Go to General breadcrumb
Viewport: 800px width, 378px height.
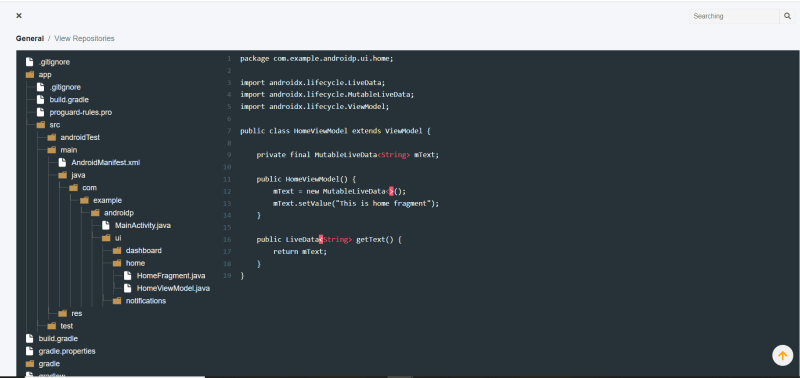(x=30, y=38)
